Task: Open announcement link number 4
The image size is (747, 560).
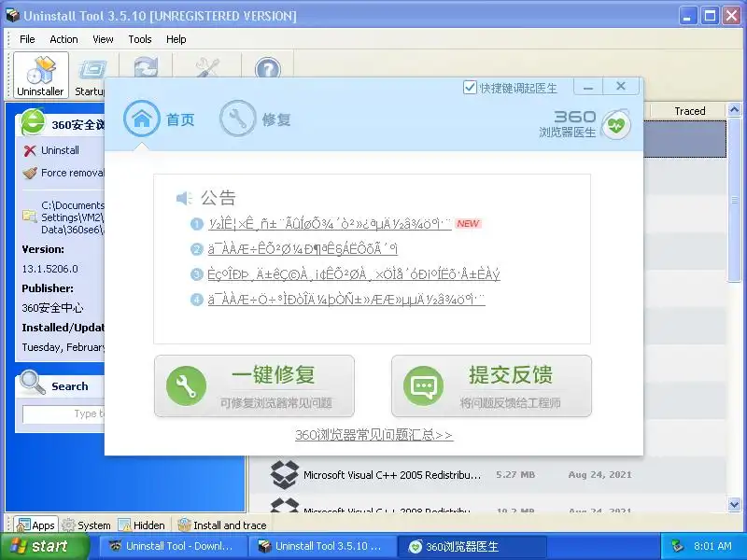Action: coord(346,300)
